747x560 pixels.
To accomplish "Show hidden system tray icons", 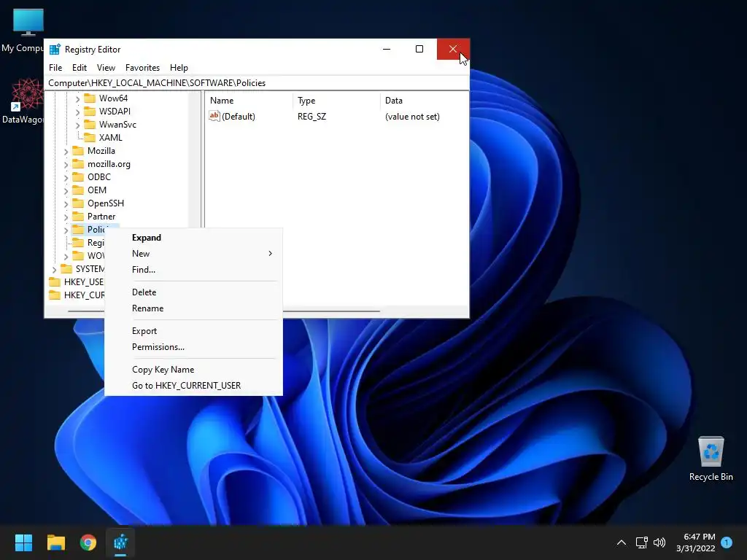I will click(622, 542).
